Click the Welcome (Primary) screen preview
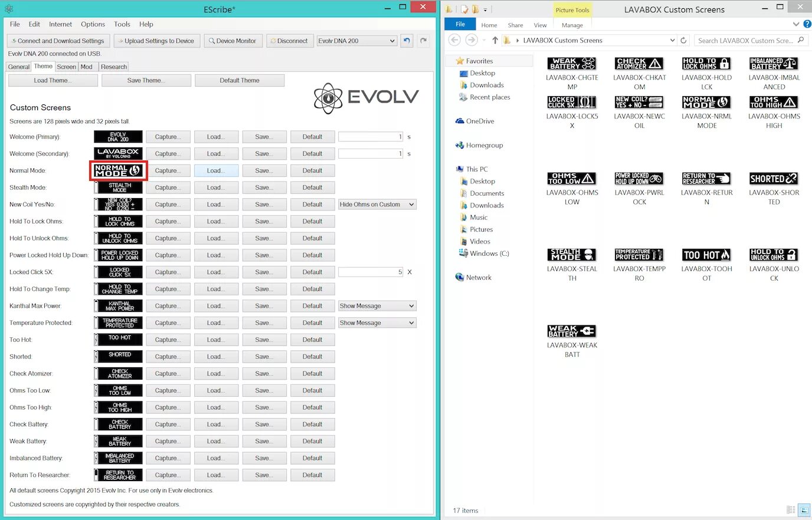Image resolution: width=812 pixels, height=520 pixels. 118,137
